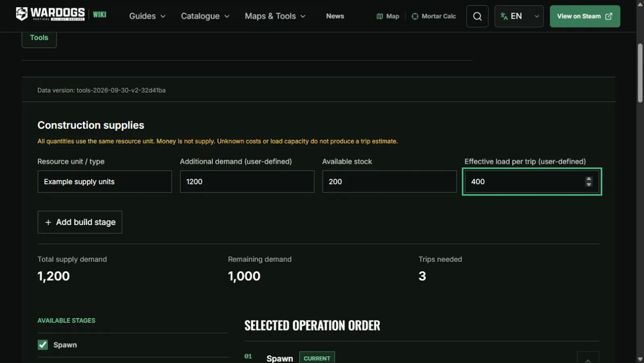Increase effective load with the up stepper
644x363 pixels.
(589, 178)
